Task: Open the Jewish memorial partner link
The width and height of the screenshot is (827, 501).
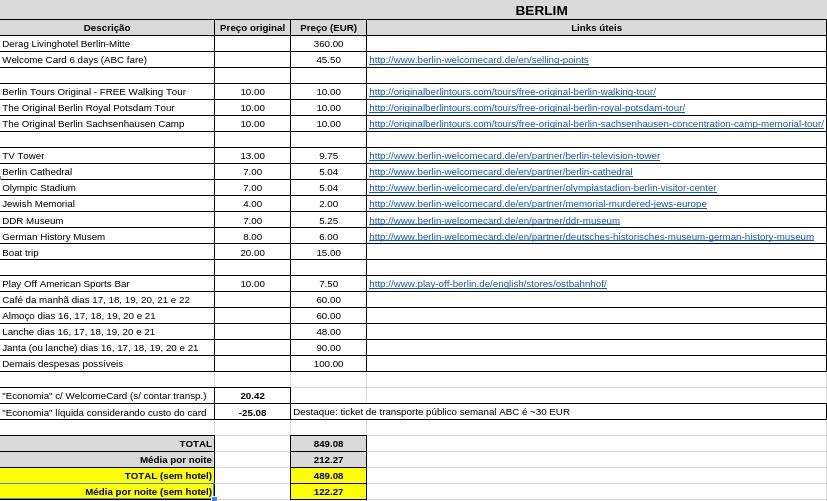Action: pyautogui.click(x=537, y=204)
